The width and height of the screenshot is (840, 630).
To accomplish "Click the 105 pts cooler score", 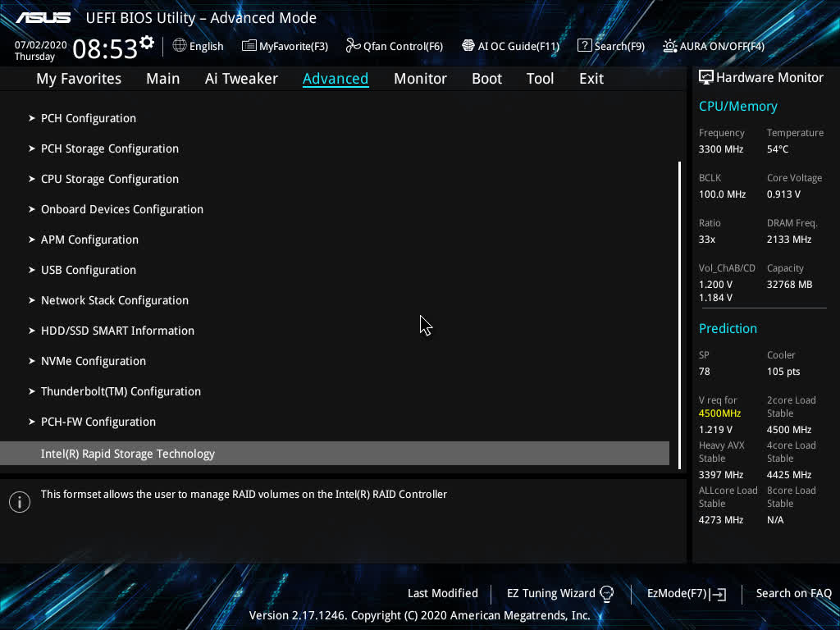I will 783,372.
